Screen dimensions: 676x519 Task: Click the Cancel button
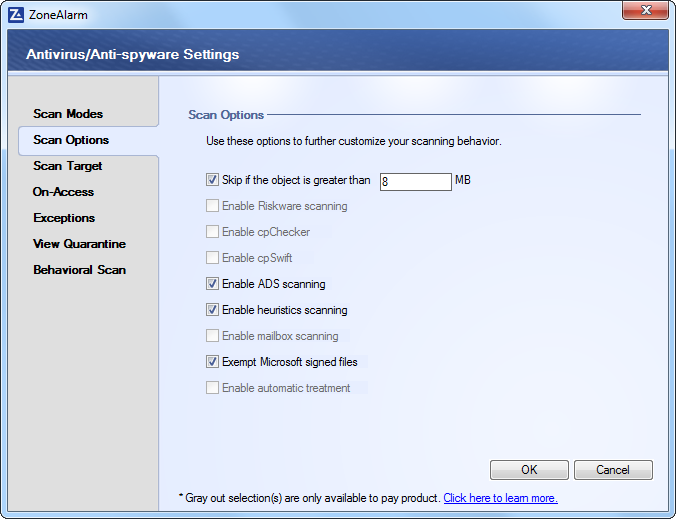613,469
